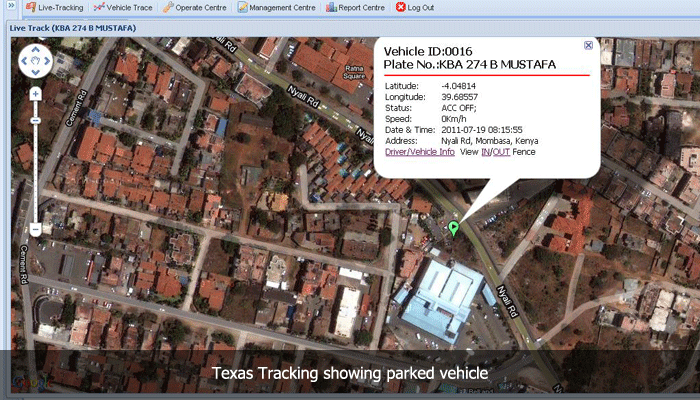Screen dimensions: 700x400
Task: Pan the map left
Action: [x=24, y=61]
